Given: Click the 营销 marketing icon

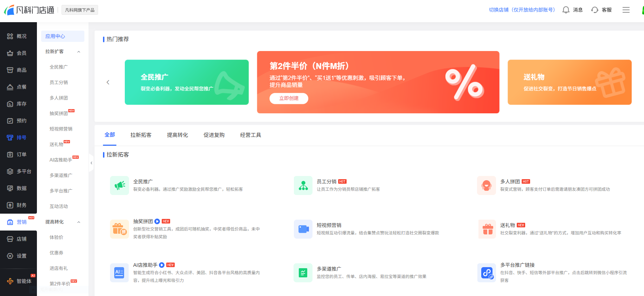Looking at the screenshot, I should (10, 222).
